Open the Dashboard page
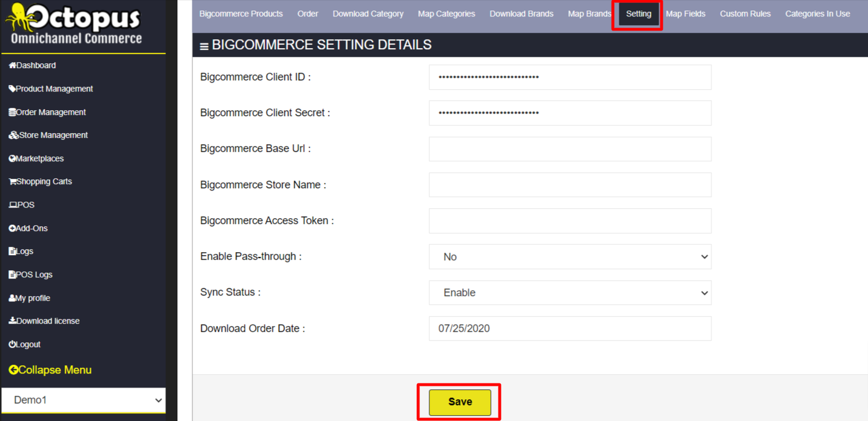This screenshot has width=868, height=421. [x=36, y=66]
